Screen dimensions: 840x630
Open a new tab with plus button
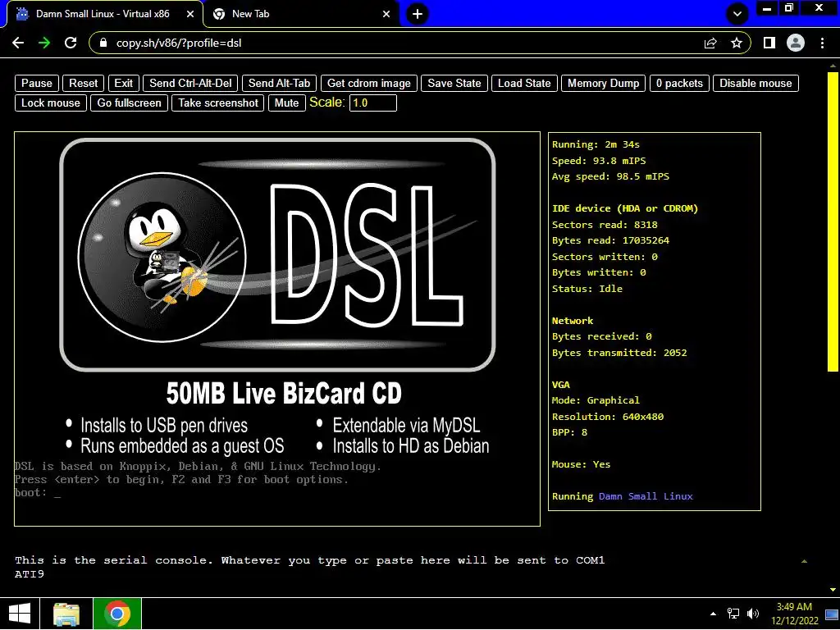418,14
